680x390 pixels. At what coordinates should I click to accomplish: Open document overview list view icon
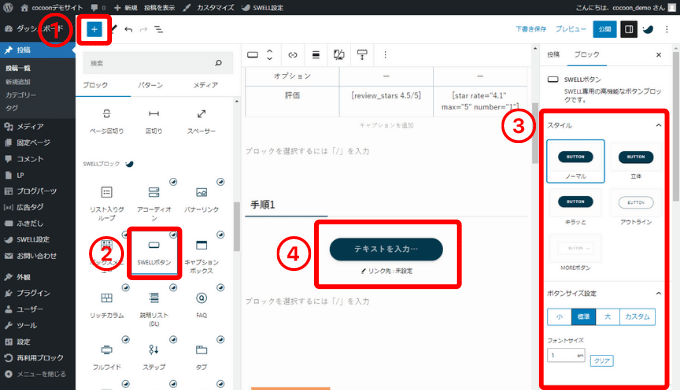pyautogui.click(x=159, y=29)
